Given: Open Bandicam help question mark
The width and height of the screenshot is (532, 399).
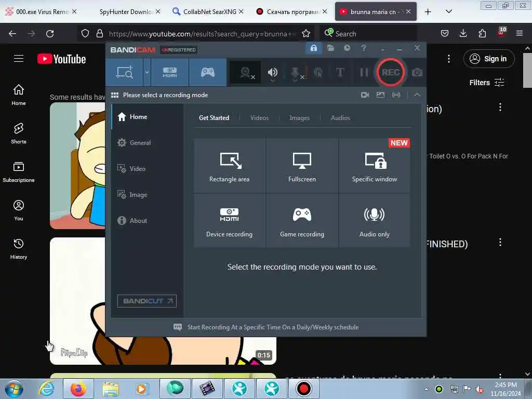Looking at the screenshot, I should [364, 48].
